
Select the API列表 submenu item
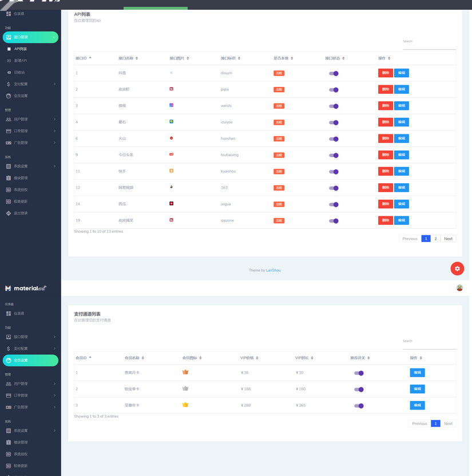point(21,49)
